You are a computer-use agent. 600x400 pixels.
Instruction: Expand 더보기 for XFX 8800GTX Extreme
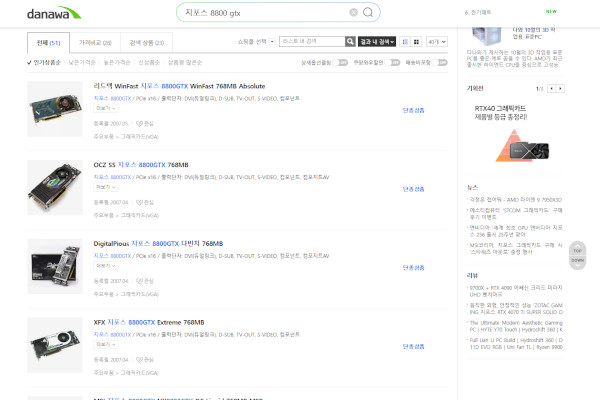tap(106, 344)
